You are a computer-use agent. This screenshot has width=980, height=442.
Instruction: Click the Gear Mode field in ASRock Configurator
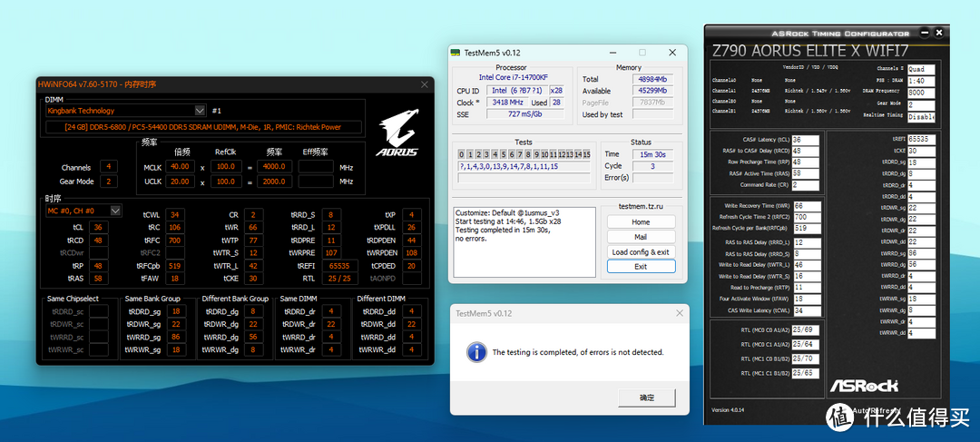(921, 105)
